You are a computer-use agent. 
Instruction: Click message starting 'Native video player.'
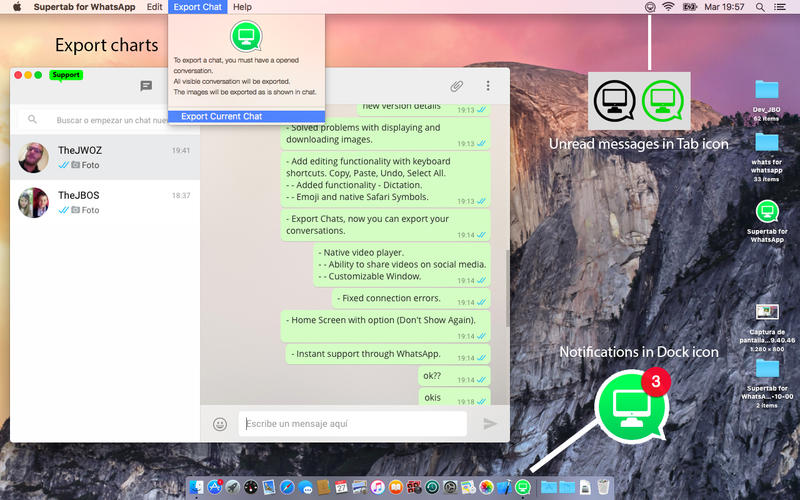click(x=402, y=264)
